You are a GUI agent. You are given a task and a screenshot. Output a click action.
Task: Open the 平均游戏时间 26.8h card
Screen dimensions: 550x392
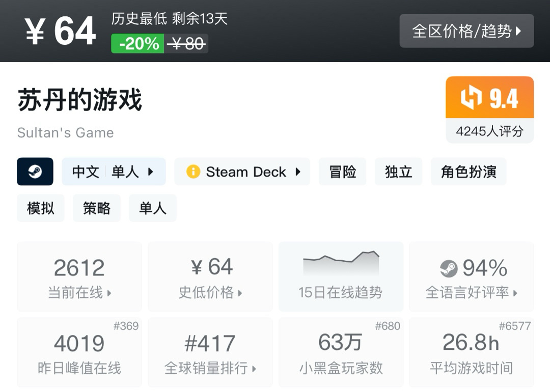[x=472, y=352]
